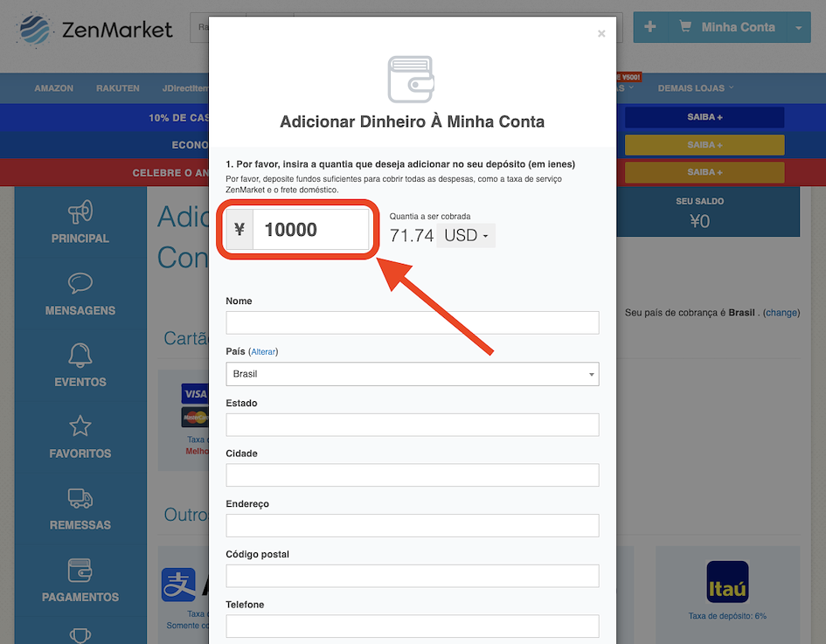
Task: Click the '71.74' charged amount value
Action: [412, 235]
